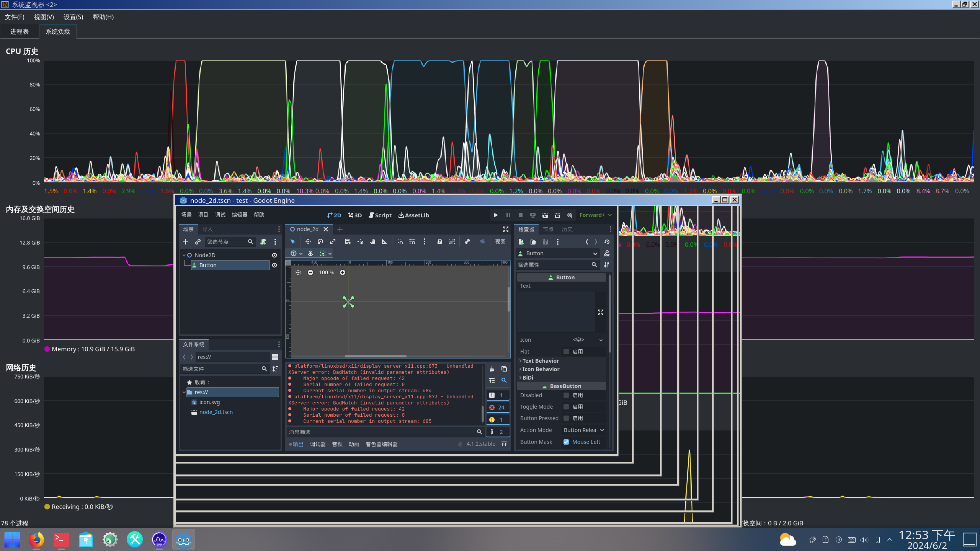Screen dimensions: 980x551
Task: Open the Text property in expanded editor
Action: (x=601, y=312)
